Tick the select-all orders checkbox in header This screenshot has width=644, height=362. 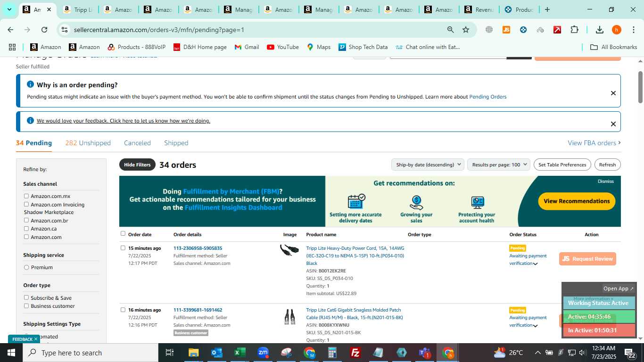point(123,234)
